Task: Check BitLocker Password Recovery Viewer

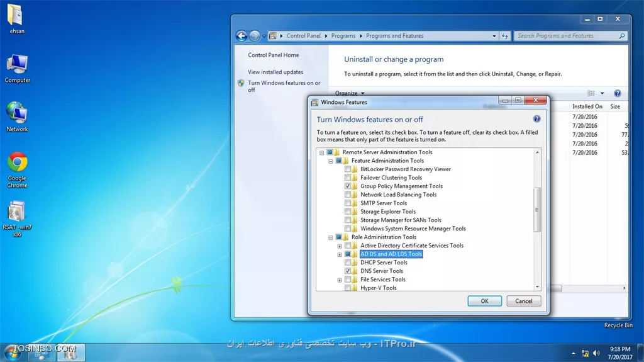Action: (347, 169)
